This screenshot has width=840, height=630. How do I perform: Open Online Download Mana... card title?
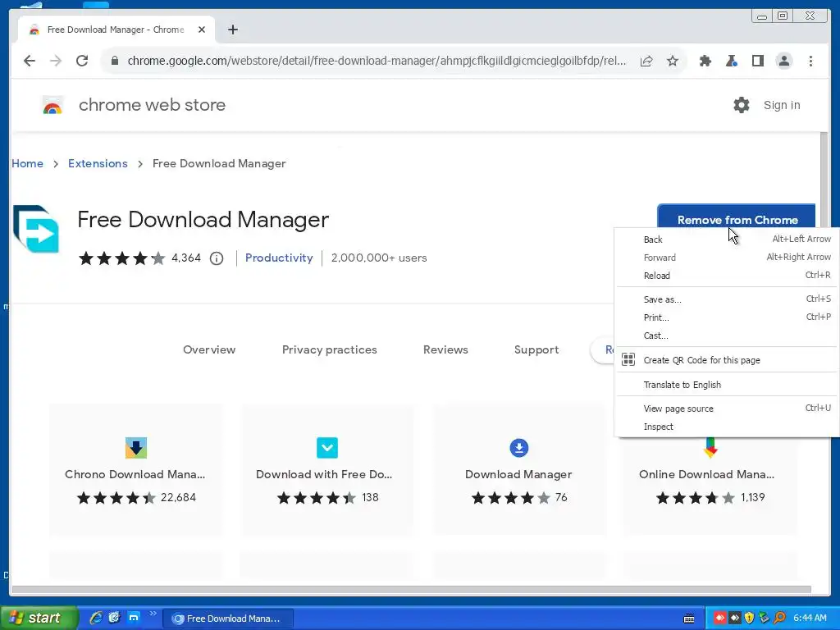pos(706,475)
